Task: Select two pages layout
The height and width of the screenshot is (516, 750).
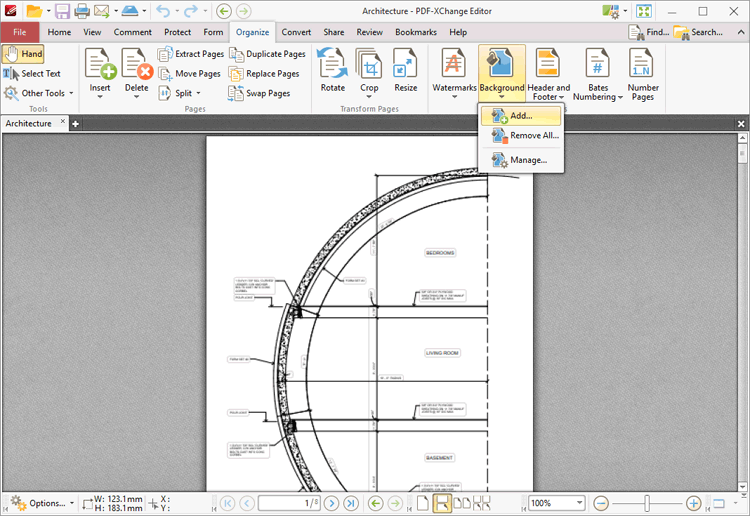Action: coord(462,503)
